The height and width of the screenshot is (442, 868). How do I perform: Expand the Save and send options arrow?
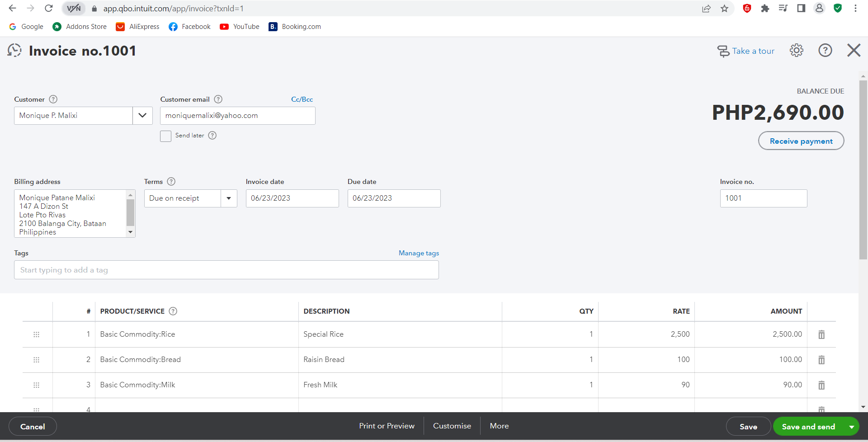tap(852, 427)
